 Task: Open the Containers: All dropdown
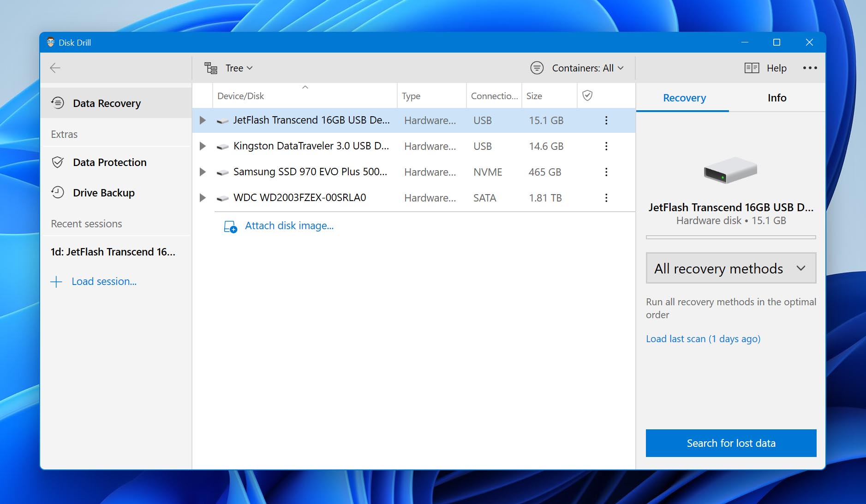click(588, 68)
